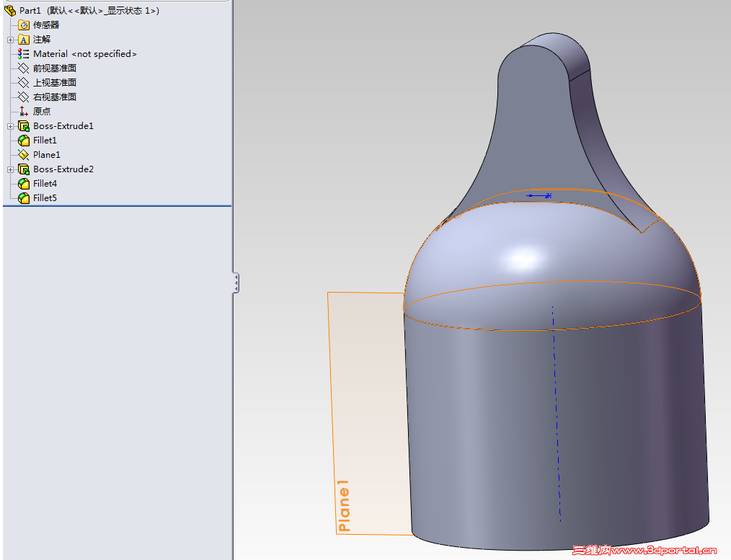The width and height of the screenshot is (731, 560).
Task: Expand the 注解 annotations node
Action: click(10, 40)
